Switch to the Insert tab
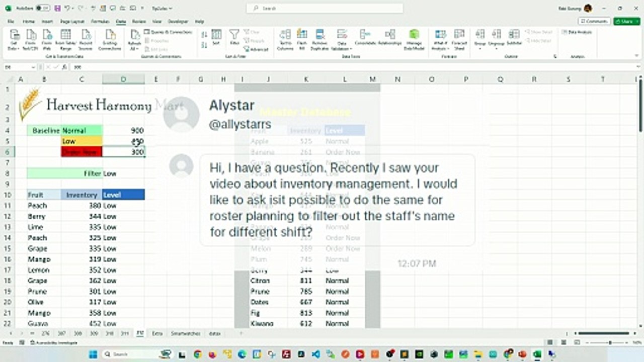Screen dimensions: 644x362 (x=47, y=22)
